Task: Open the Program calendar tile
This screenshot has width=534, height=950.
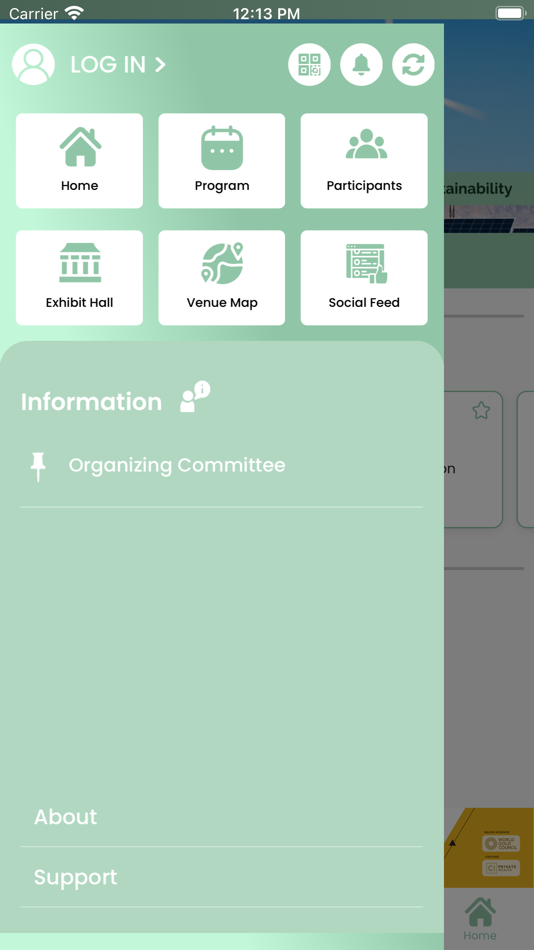Action: pos(222,161)
